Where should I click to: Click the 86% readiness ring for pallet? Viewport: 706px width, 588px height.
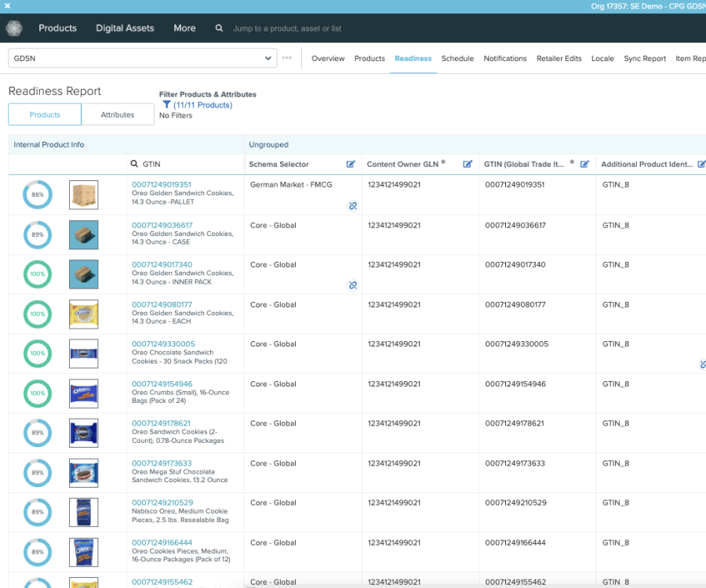click(x=38, y=194)
